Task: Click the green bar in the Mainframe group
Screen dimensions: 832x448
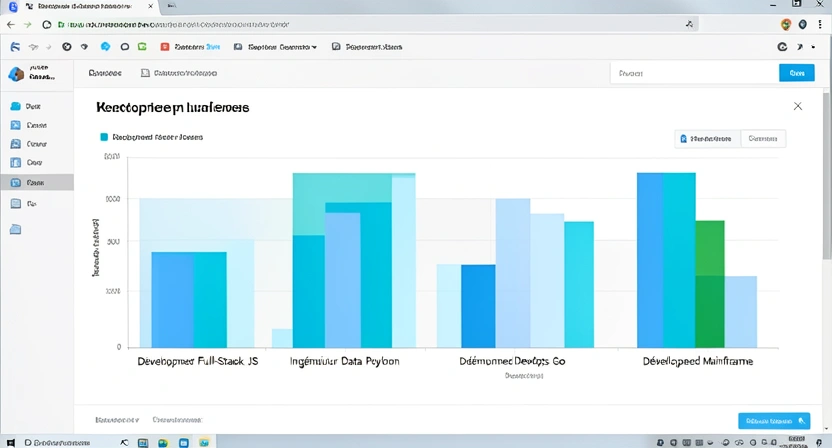Action: [709, 283]
